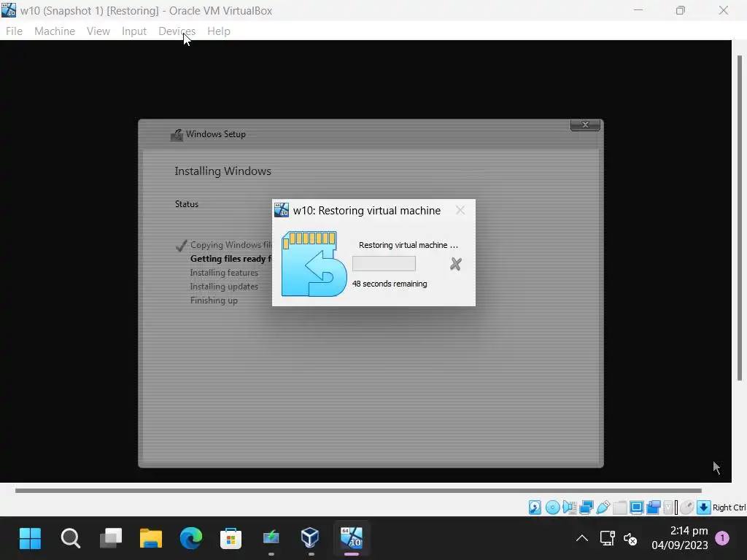
Task: Click the '48 seconds remaining' text
Action: coord(390,284)
